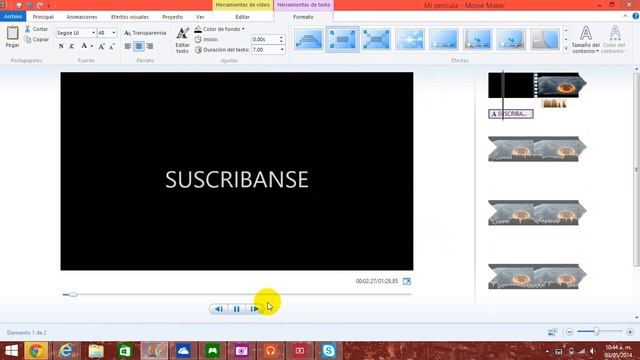Open the Segoe UI font dropdown
The image size is (640, 360).
[93, 33]
